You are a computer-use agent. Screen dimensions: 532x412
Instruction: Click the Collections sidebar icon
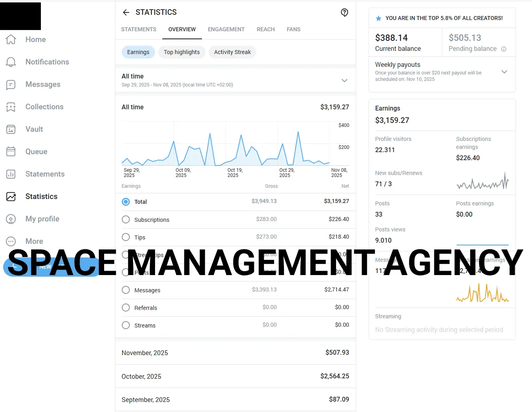click(x=11, y=107)
